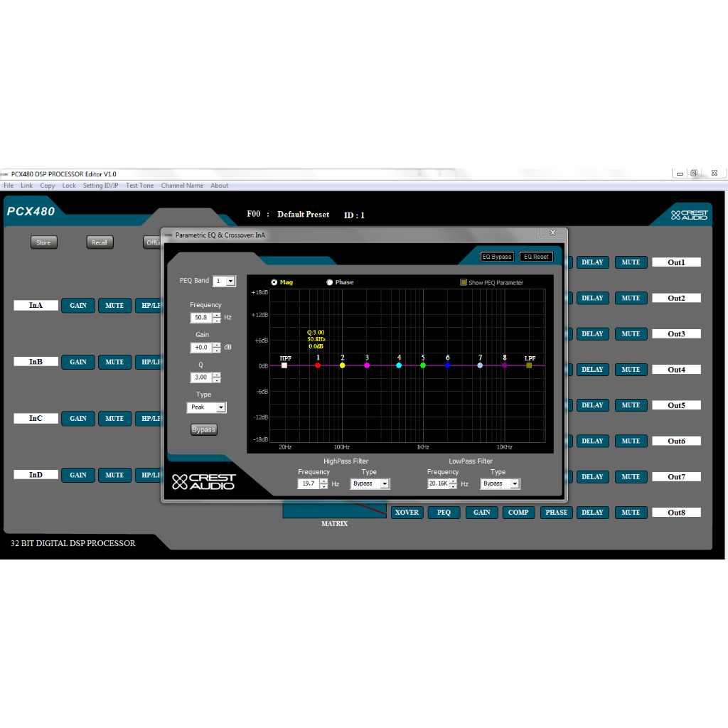Select the Mag display radio button
728x728 pixels.
(274, 282)
